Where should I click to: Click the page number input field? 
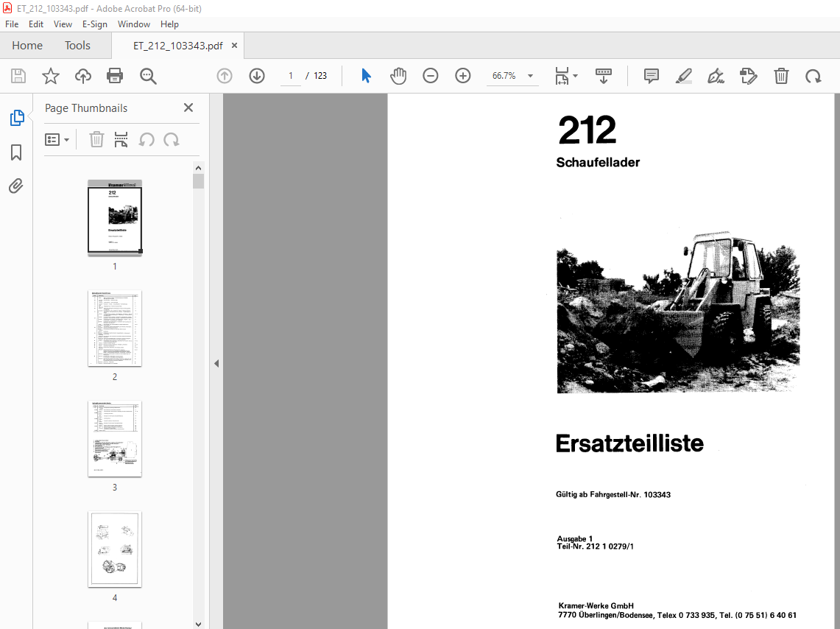pos(291,76)
